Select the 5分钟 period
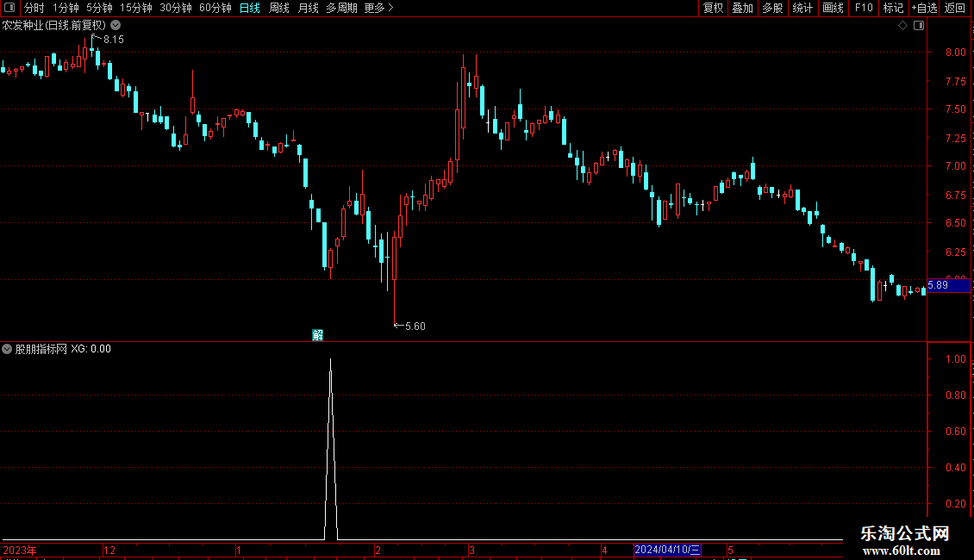 [x=99, y=8]
